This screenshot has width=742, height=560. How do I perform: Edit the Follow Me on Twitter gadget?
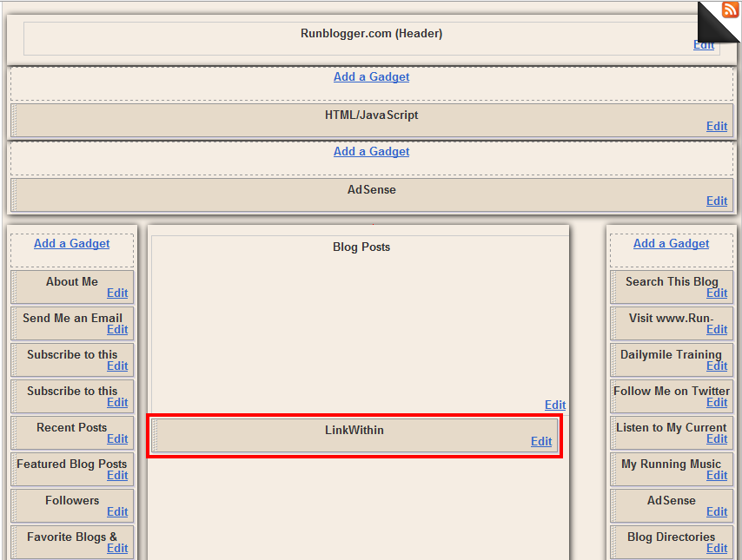[717, 403]
